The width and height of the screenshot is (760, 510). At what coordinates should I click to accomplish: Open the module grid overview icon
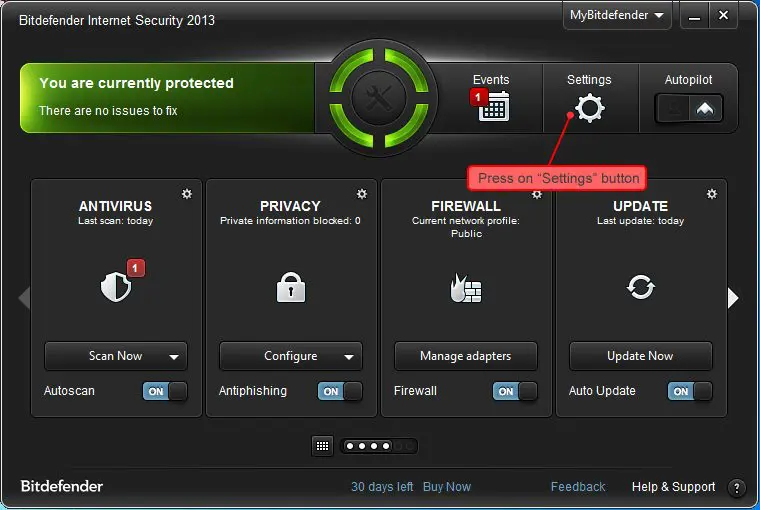coord(322,446)
